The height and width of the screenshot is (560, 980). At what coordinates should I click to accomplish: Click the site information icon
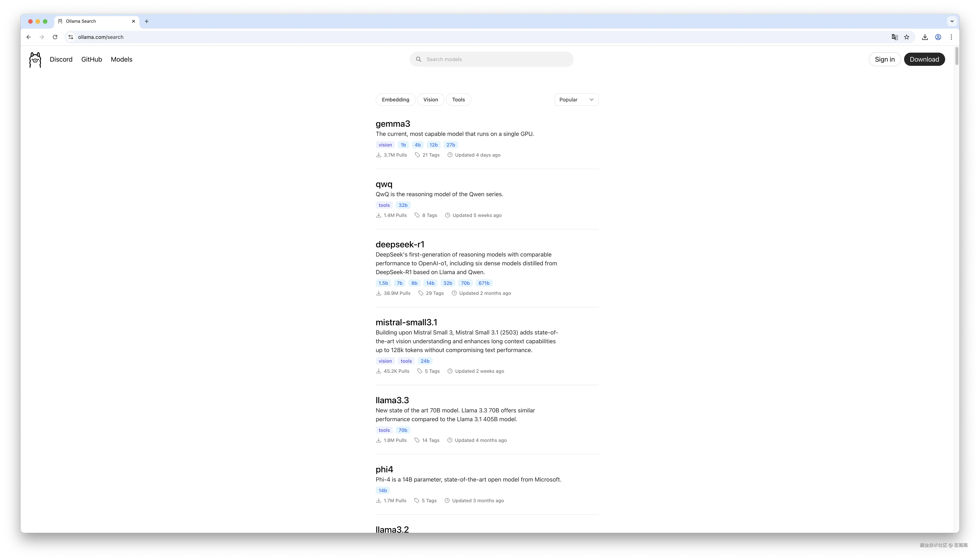point(71,37)
